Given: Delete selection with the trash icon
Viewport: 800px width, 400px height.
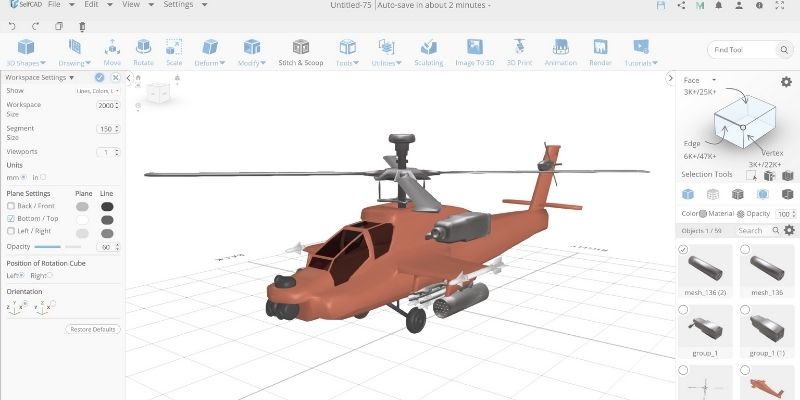Looking at the screenshot, I should point(83,26).
